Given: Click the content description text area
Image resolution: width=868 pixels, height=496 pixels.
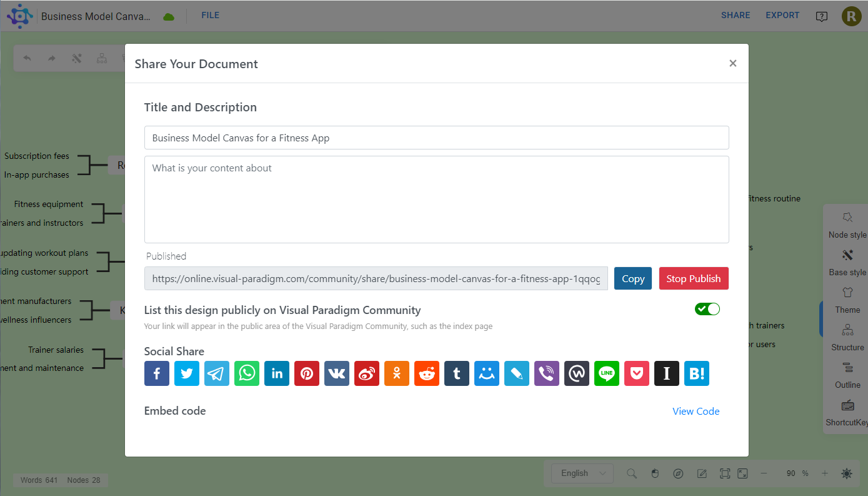Looking at the screenshot, I should [436, 199].
